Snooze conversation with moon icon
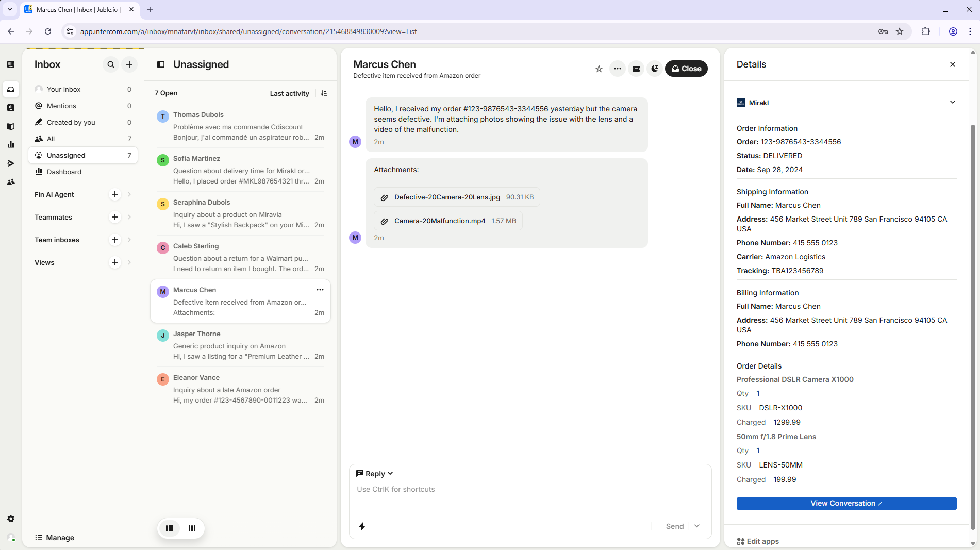The width and height of the screenshot is (980, 550). (x=655, y=69)
